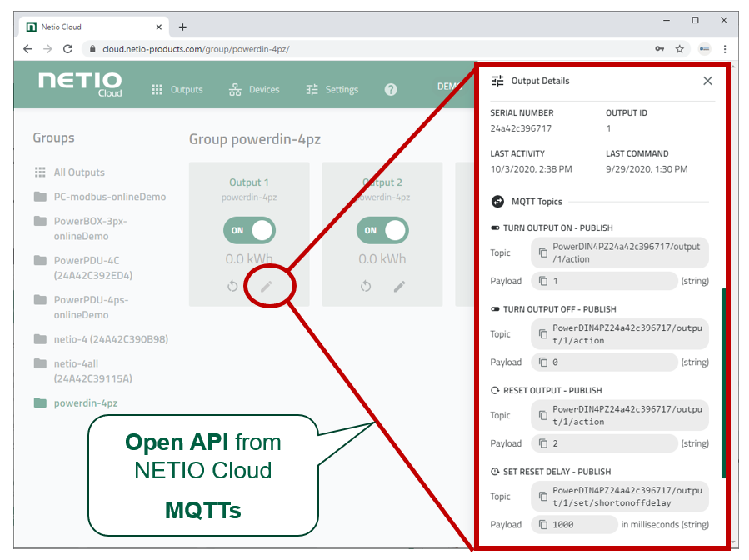Copy the payload 1000 value
Screen dimensions: 749x560
click(543, 524)
